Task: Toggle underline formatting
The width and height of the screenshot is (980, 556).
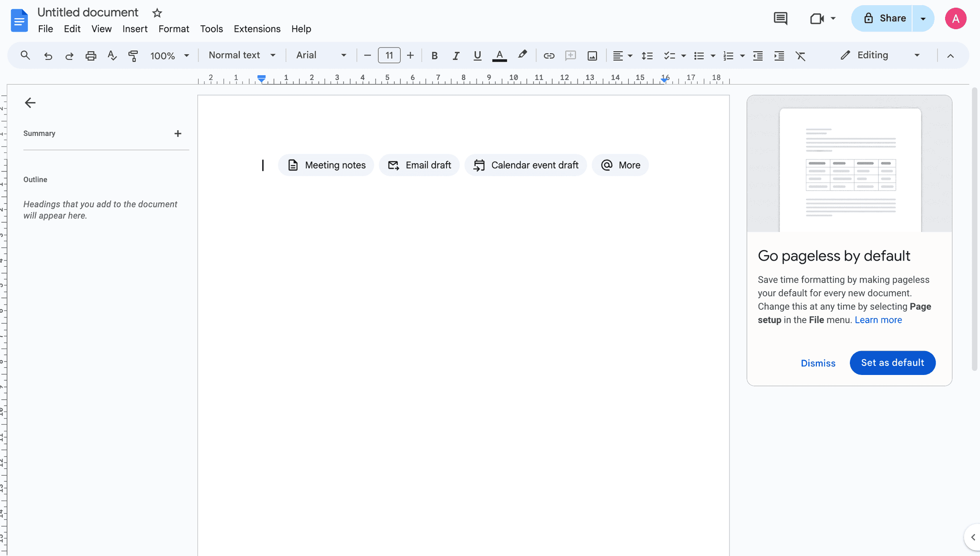Action: tap(477, 56)
